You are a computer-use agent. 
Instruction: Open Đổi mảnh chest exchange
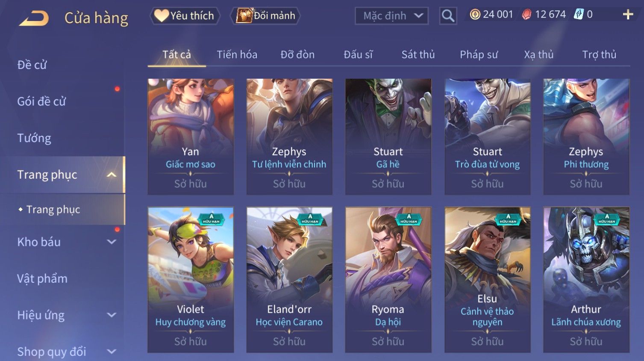(x=265, y=16)
